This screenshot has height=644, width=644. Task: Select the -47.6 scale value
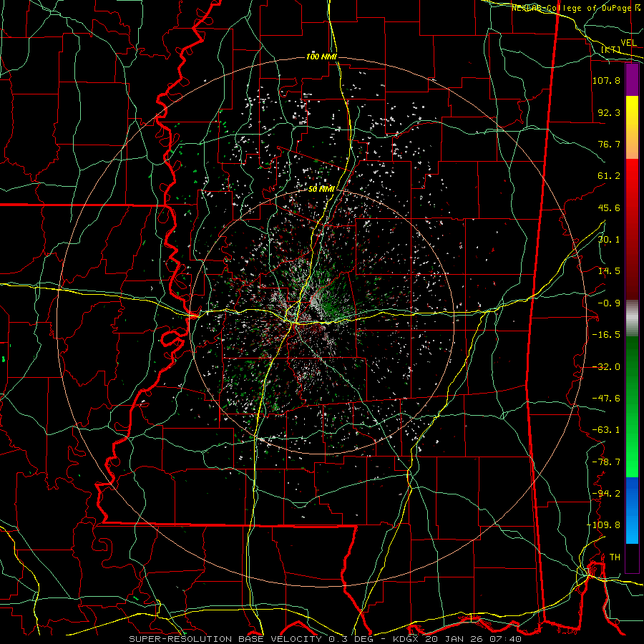606,399
